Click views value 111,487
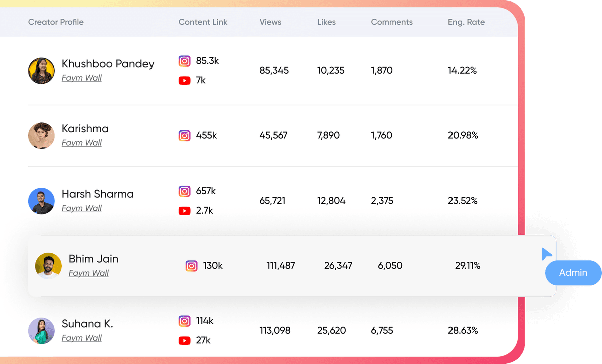 (281, 266)
